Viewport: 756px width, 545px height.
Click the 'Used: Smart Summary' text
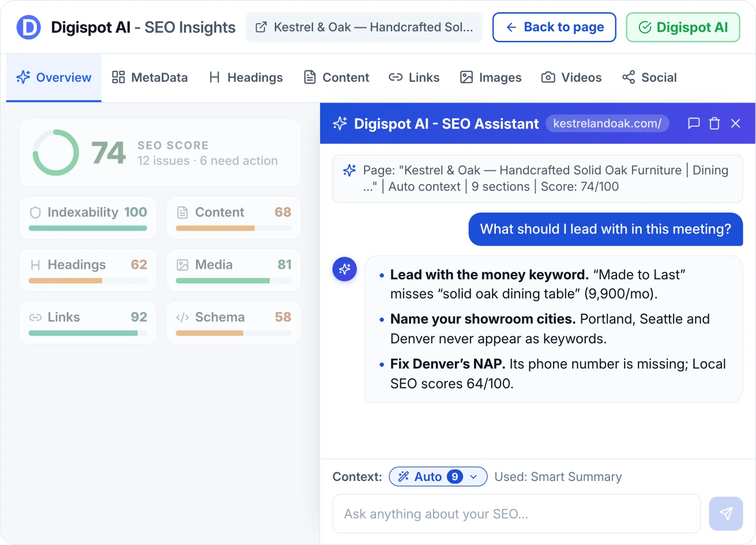(558, 476)
